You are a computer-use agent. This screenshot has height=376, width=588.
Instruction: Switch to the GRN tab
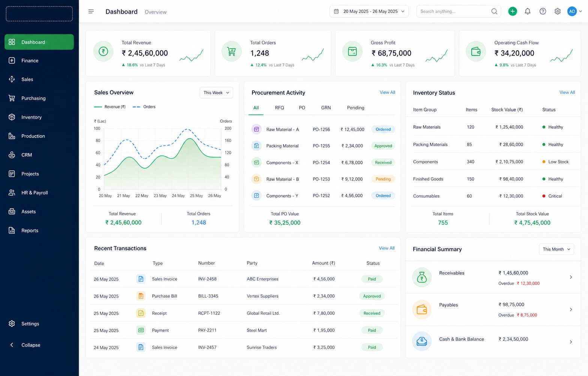(x=326, y=108)
